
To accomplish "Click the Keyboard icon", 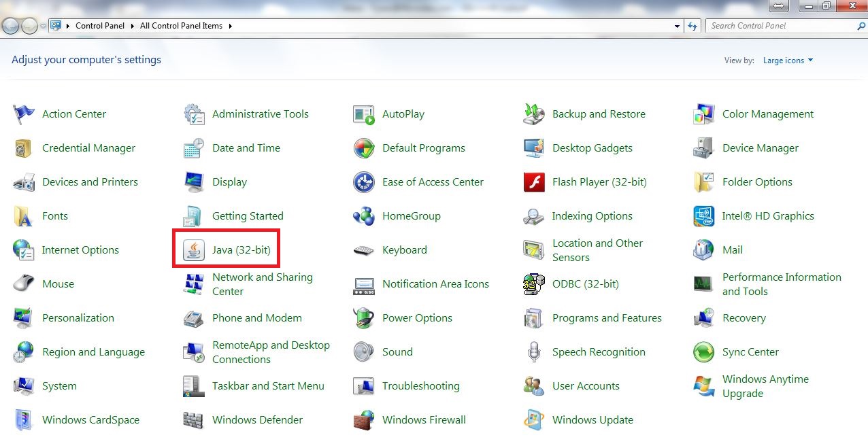I will (364, 250).
